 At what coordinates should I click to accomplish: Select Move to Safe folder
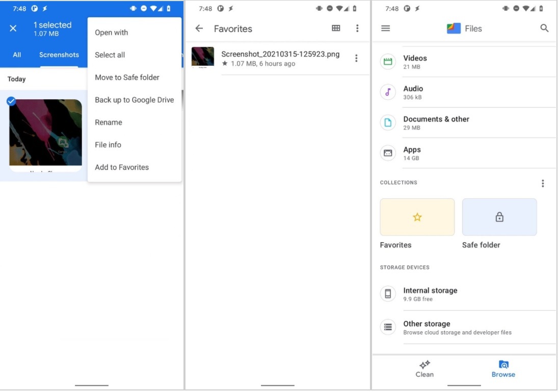(x=127, y=77)
